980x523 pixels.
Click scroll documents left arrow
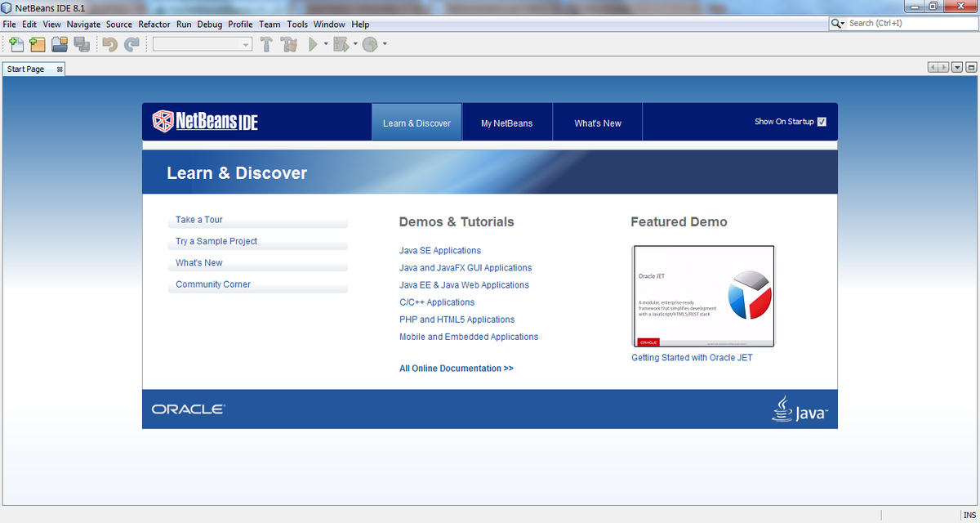pyautogui.click(x=933, y=68)
